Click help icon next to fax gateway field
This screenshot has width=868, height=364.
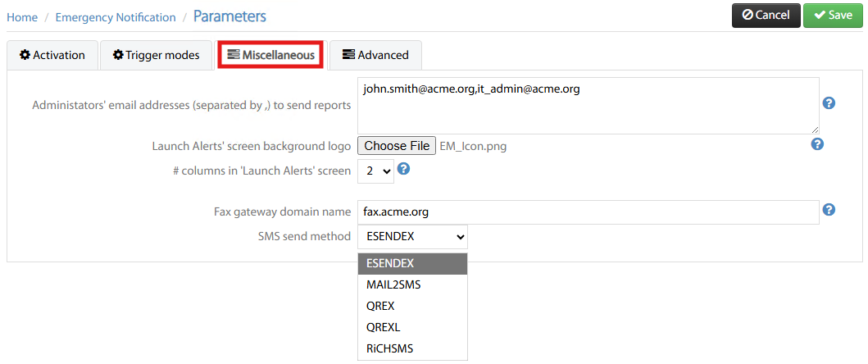(829, 210)
